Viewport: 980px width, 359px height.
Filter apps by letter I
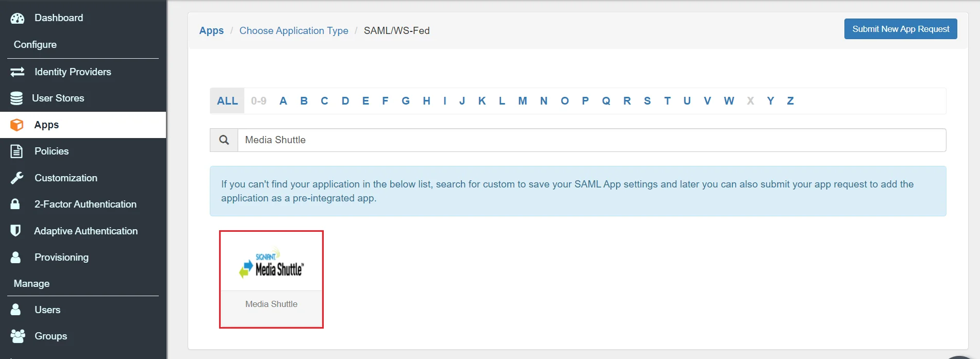444,101
